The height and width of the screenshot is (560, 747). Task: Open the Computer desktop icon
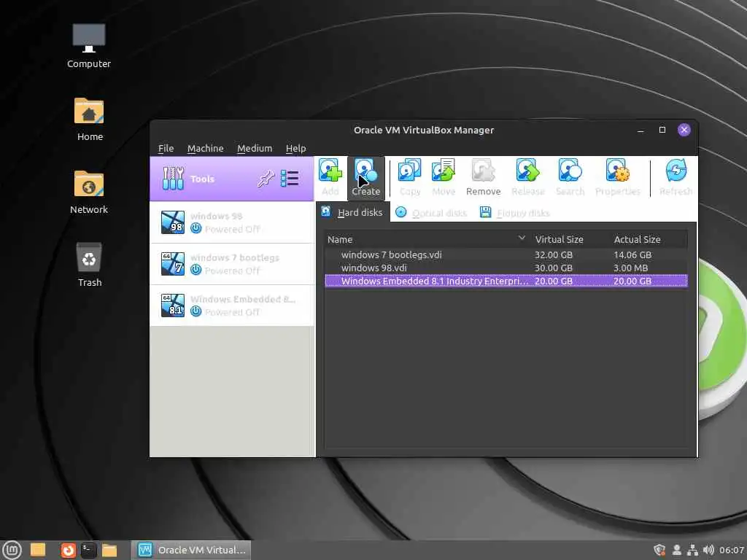click(88, 46)
